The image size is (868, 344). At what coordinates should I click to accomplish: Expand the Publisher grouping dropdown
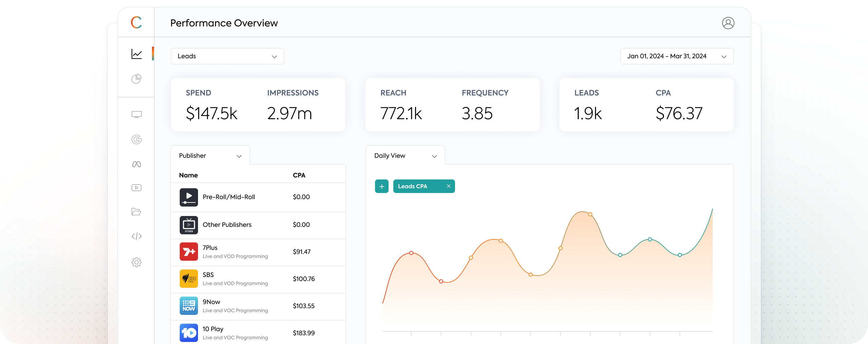tap(210, 156)
